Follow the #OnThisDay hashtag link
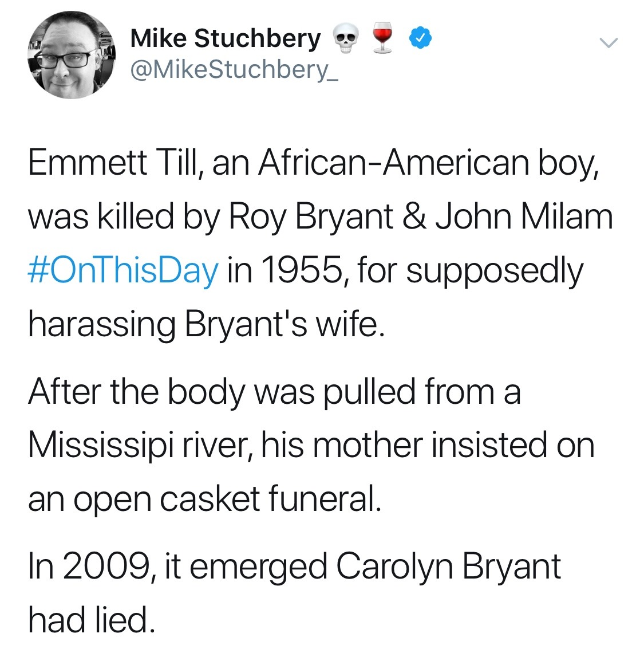644x657 pixels. tap(123, 271)
